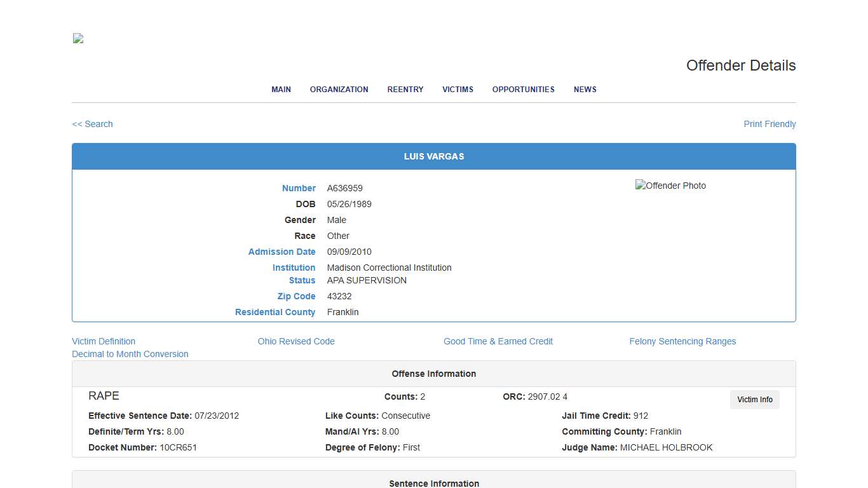View Good Time & Earned Credit info
Image resolution: width=868 pixels, height=488 pixels.
click(x=498, y=341)
